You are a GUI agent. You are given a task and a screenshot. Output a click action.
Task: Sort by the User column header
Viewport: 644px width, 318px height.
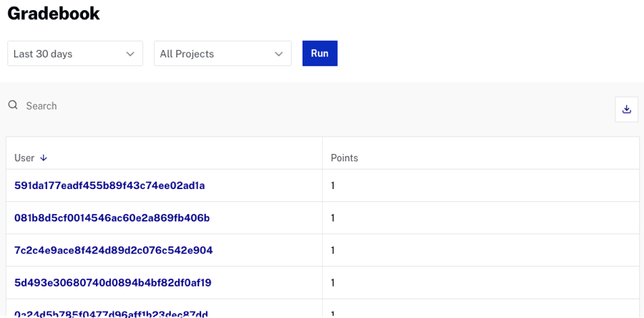pyautogui.click(x=24, y=158)
